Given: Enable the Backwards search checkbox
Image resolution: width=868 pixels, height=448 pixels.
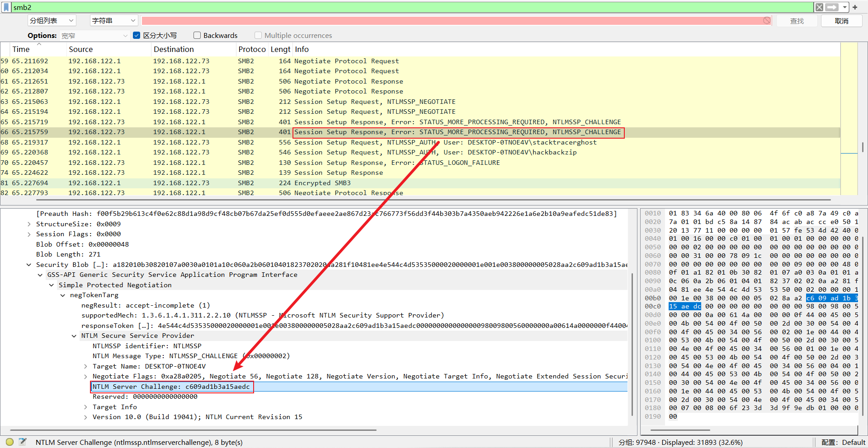Looking at the screenshot, I should (x=197, y=35).
